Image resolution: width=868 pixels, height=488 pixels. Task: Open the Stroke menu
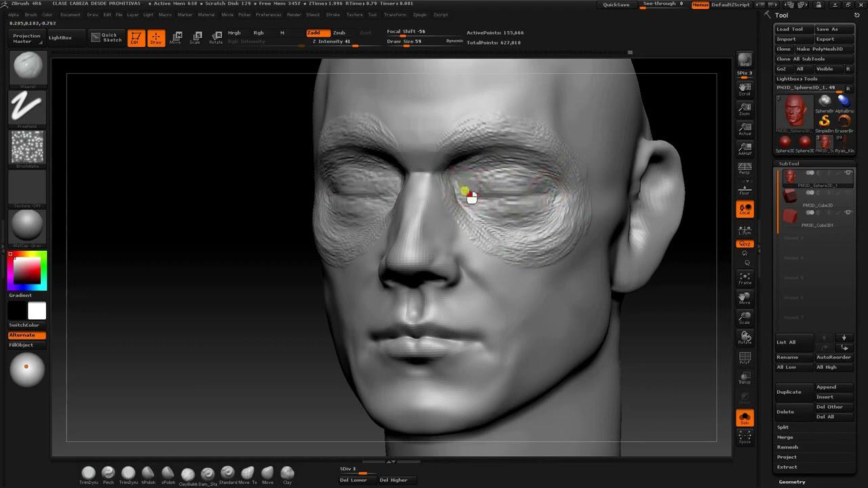point(333,14)
